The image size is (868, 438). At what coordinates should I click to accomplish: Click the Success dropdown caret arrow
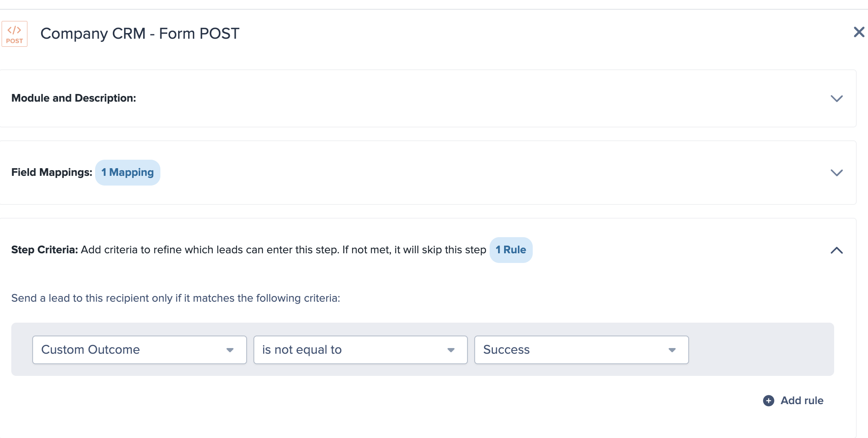[x=672, y=350]
